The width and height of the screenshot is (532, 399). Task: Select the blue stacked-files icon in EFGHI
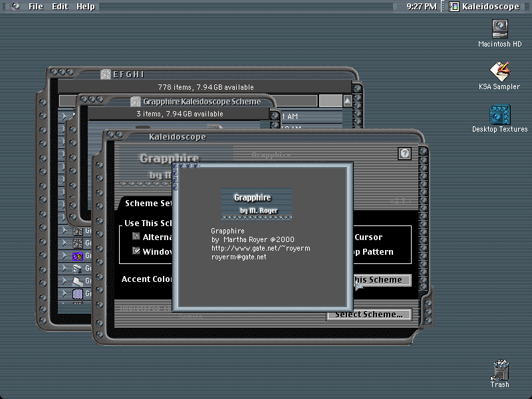[78, 269]
